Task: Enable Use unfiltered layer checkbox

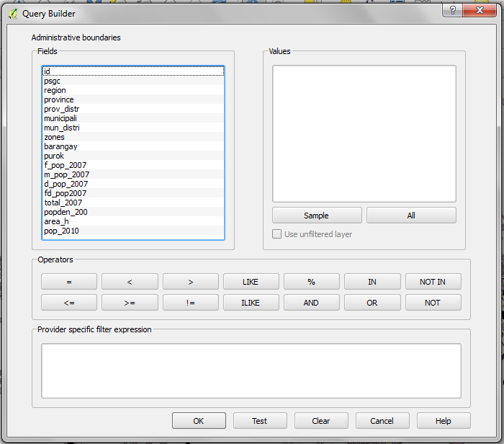Action: 276,234
